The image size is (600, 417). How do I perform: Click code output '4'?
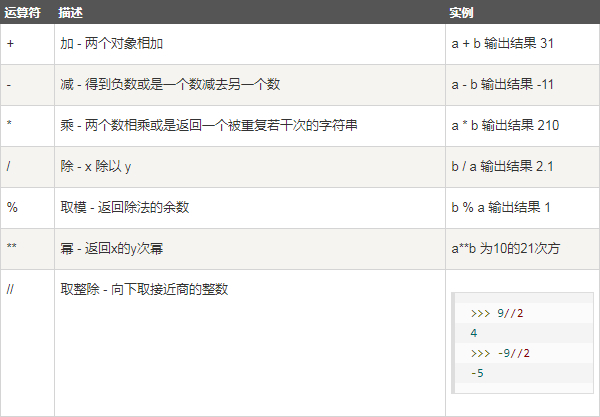pyautogui.click(x=474, y=333)
